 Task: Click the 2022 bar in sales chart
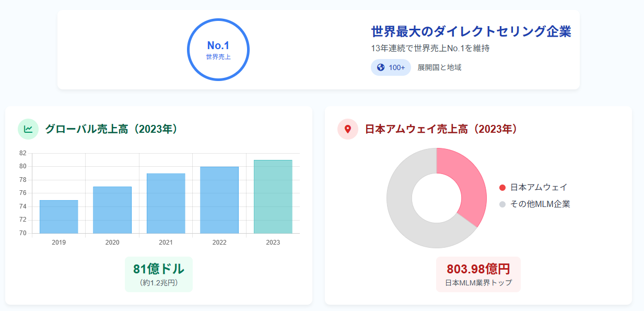[x=219, y=200]
